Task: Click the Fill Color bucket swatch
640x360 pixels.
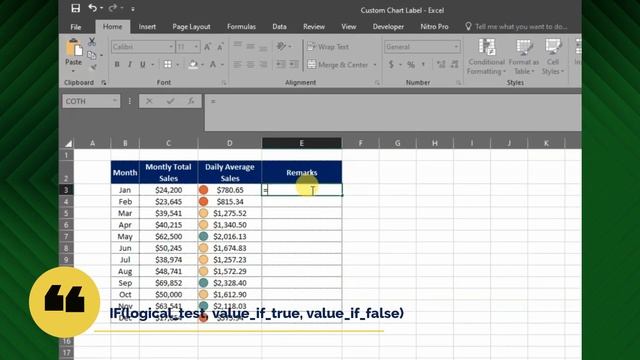Action: pyautogui.click(x=193, y=64)
